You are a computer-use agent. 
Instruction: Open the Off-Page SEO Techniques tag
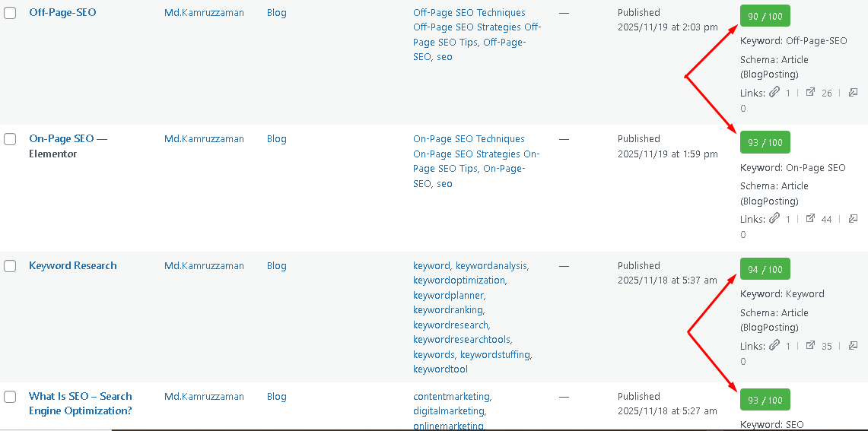(x=469, y=13)
